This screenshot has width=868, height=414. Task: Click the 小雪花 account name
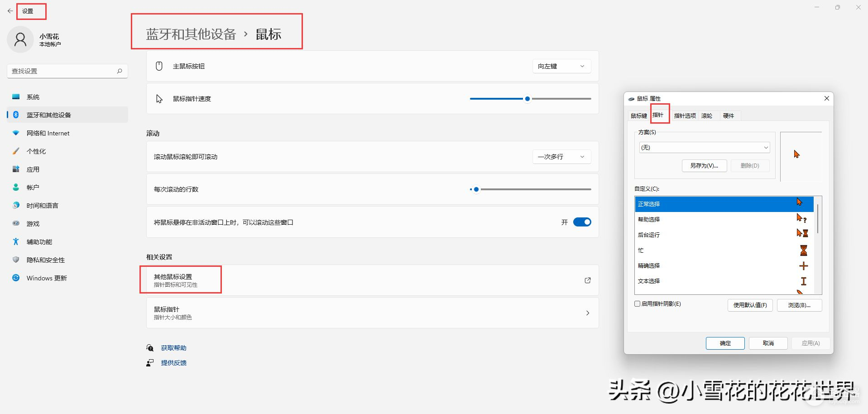[49, 36]
